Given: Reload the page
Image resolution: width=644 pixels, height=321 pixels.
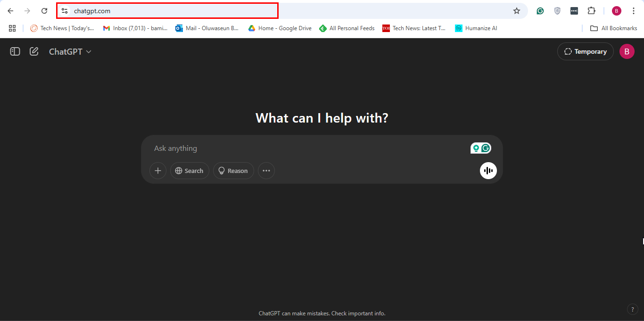Looking at the screenshot, I should [x=44, y=11].
